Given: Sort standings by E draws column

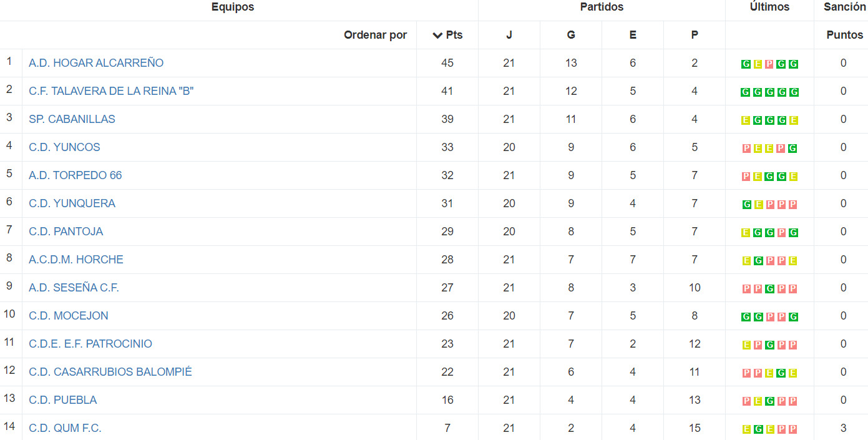Looking at the screenshot, I should pos(633,35).
